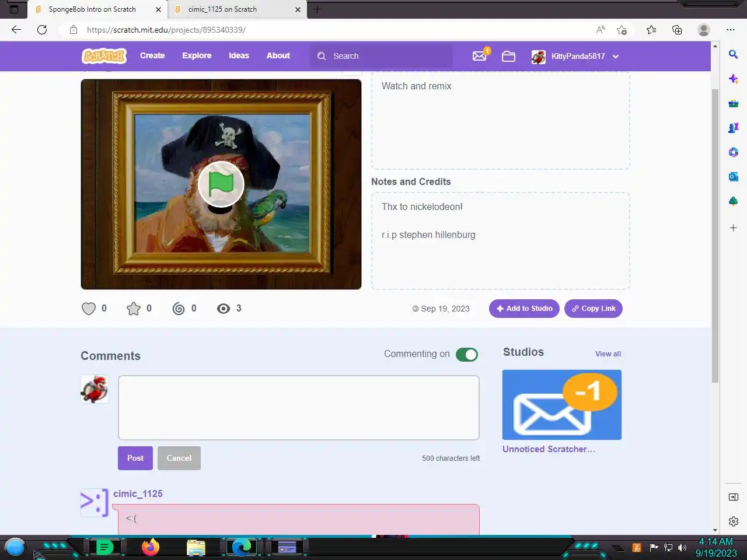This screenshot has width=747, height=560.
Task: Open the About page
Action: 278,55
